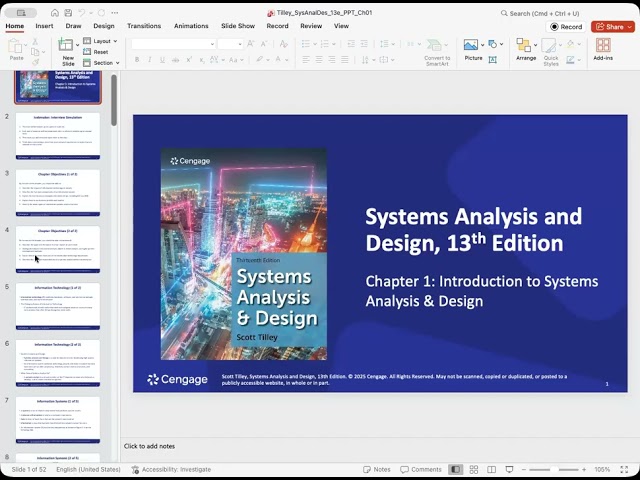Click the Decrease Indent icon
This screenshot has width=640, height=480.
click(351, 44)
